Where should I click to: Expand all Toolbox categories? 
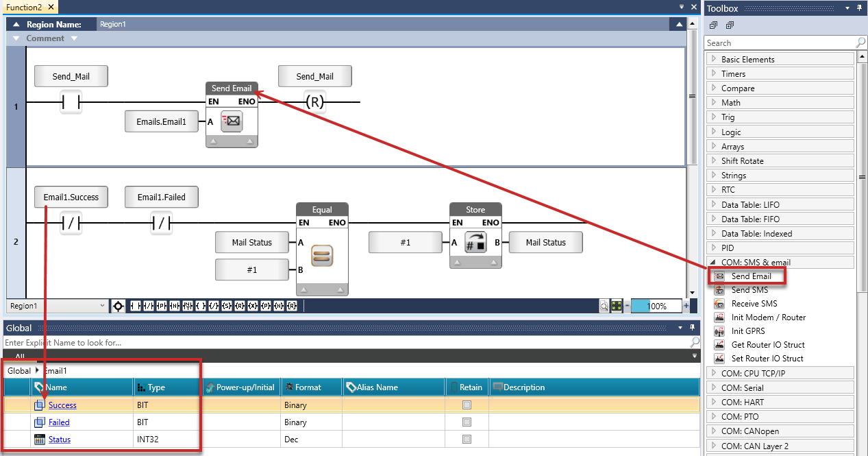coord(730,25)
